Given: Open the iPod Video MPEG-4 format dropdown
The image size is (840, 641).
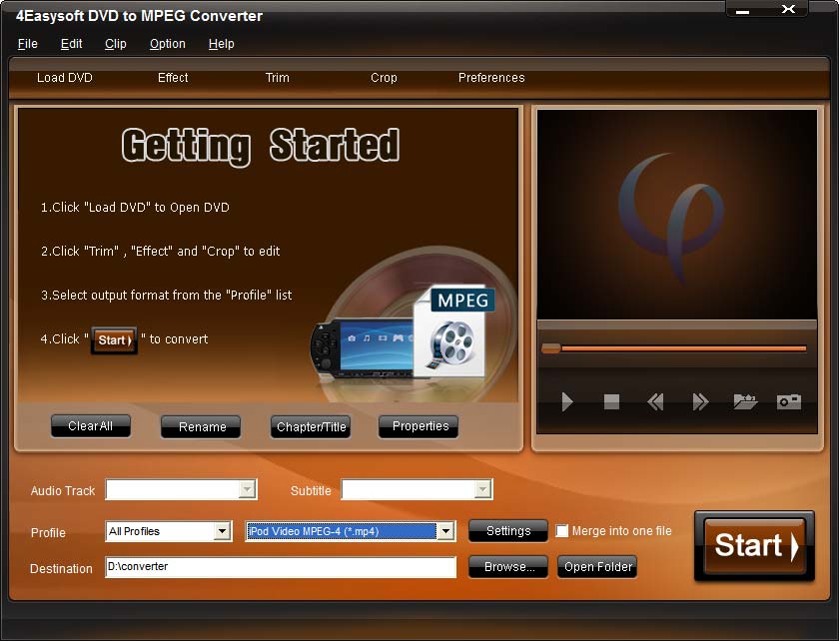Looking at the screenshot, I should pos(445,531).
